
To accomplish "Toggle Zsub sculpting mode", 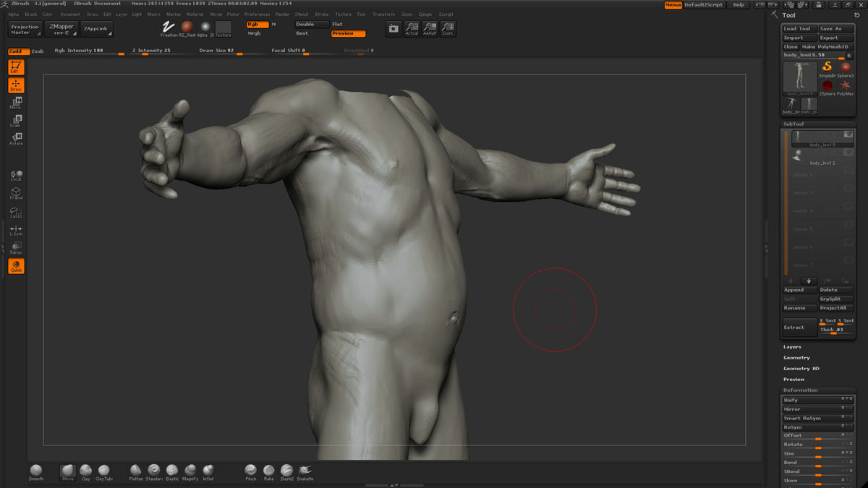I will click(x=38, y=51).
